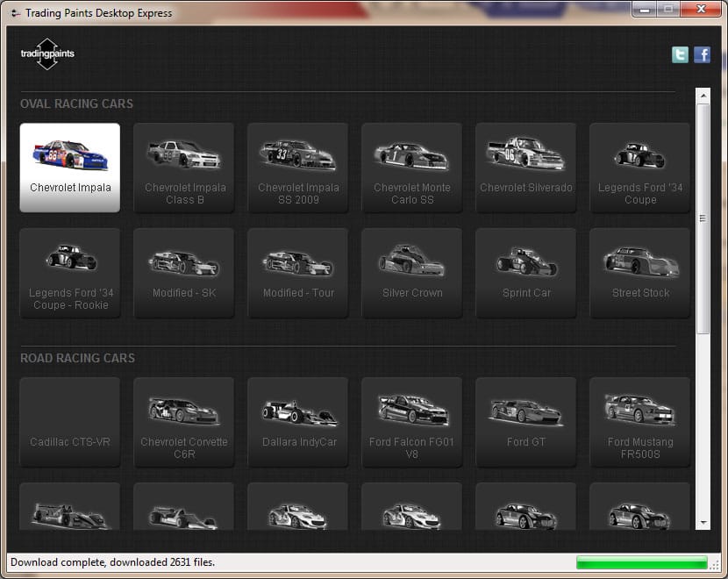Select the Sprint Car tile
This screenshot has height=579, width=728.
[x=526, y=273]
